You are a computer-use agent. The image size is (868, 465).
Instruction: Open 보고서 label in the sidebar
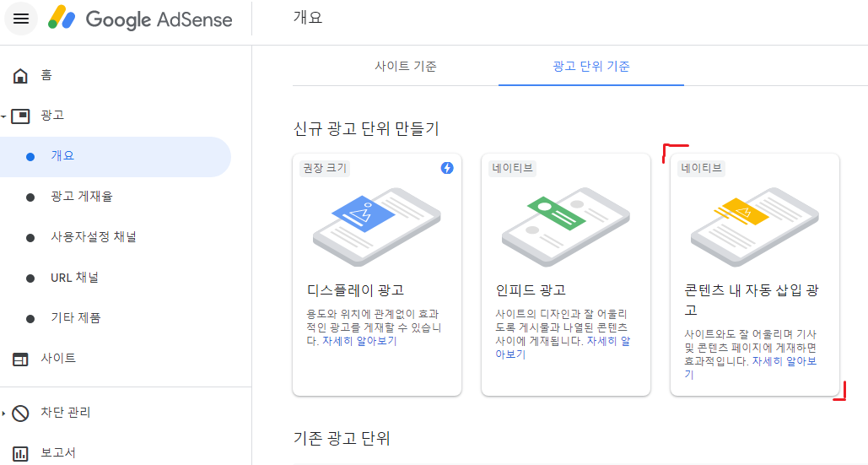[x=58, y=453]
